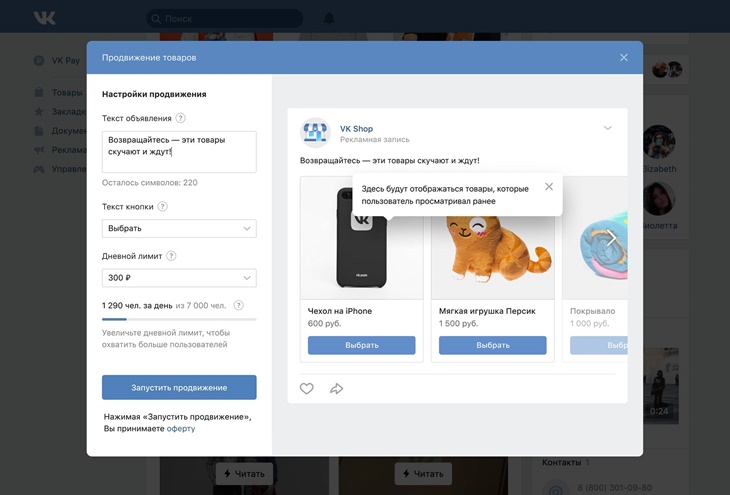Click the left Читать button below dialog

point(244,474)
